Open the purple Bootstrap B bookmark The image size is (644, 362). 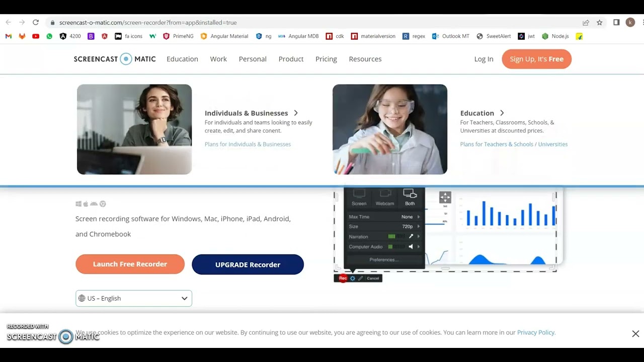coord(91,36)
